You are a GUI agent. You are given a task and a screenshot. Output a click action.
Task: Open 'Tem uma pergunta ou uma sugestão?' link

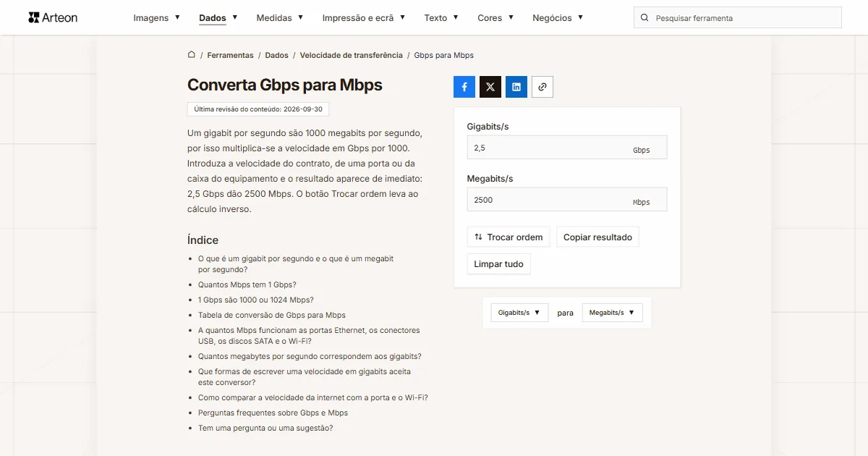pos(265,428)
